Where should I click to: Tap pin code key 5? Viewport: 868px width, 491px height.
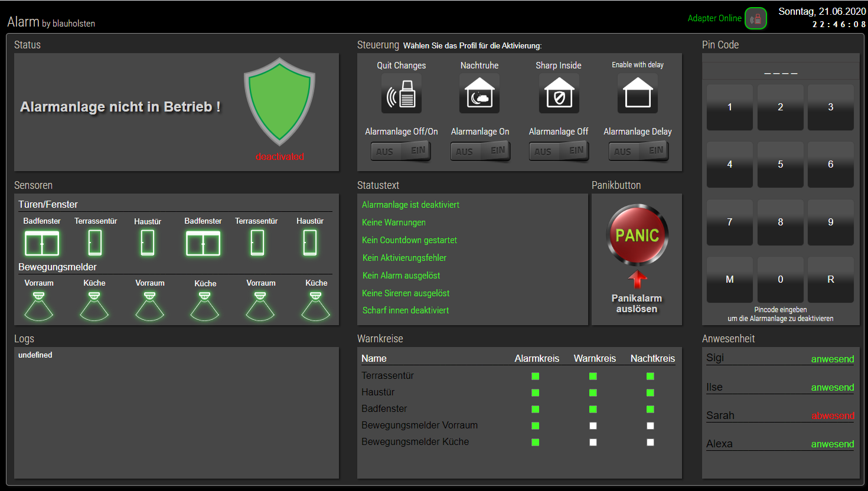781,165
